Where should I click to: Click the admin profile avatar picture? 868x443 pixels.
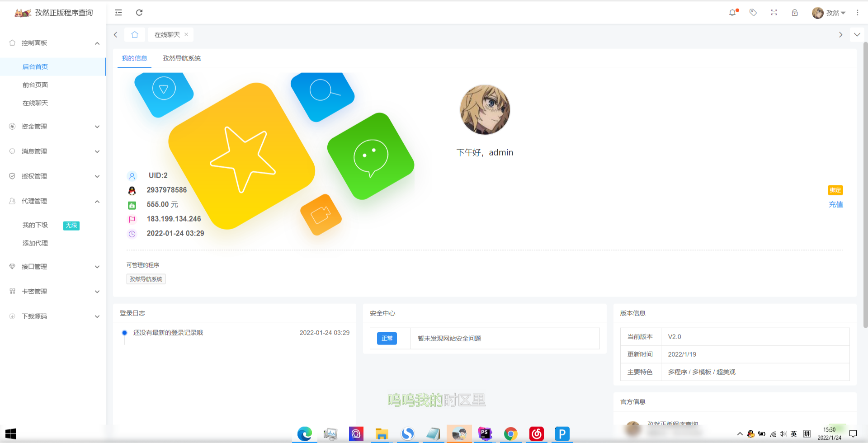point(485,110)
